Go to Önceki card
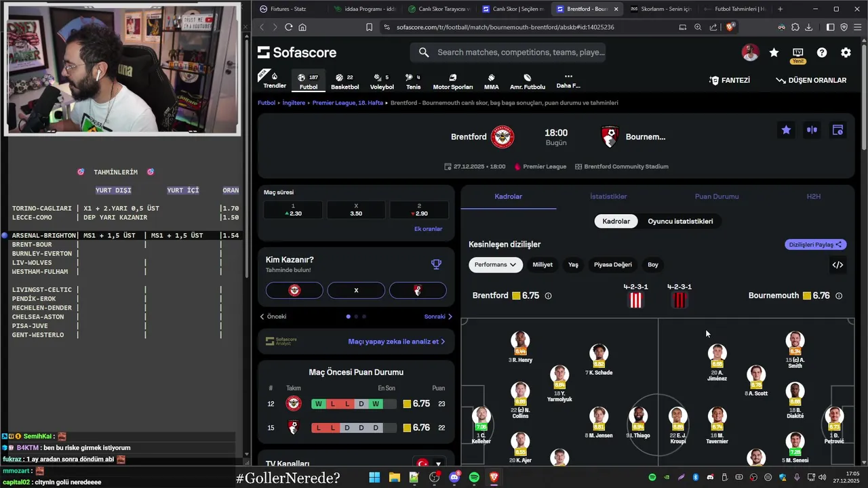 tap(273, 317)
